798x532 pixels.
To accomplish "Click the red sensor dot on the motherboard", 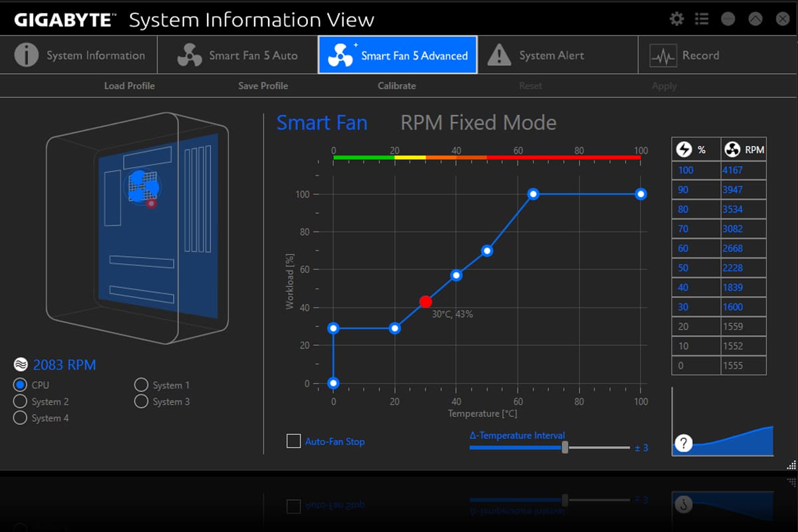I will tap(152, 203).
